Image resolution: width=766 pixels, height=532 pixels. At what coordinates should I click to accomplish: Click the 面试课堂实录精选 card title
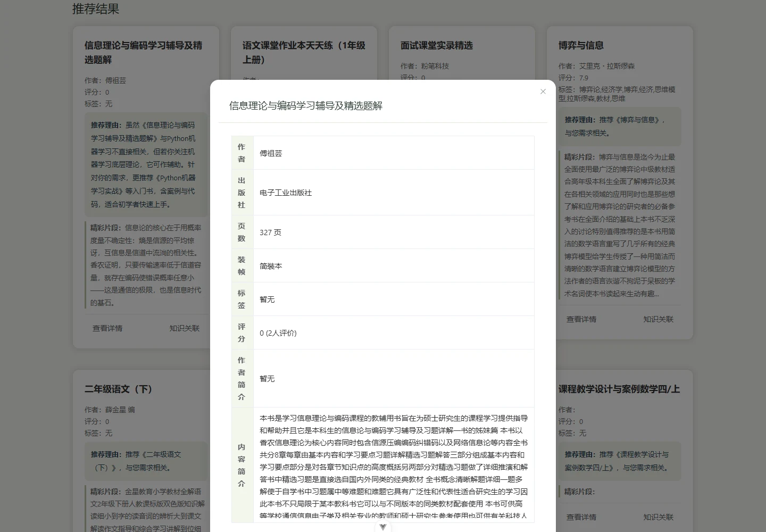tap(437, 45)
